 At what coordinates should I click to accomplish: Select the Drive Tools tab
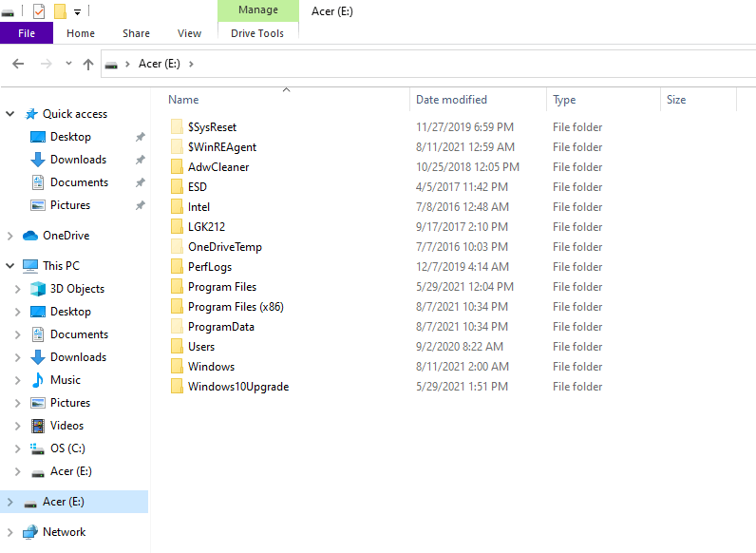(x=257, y=33)
